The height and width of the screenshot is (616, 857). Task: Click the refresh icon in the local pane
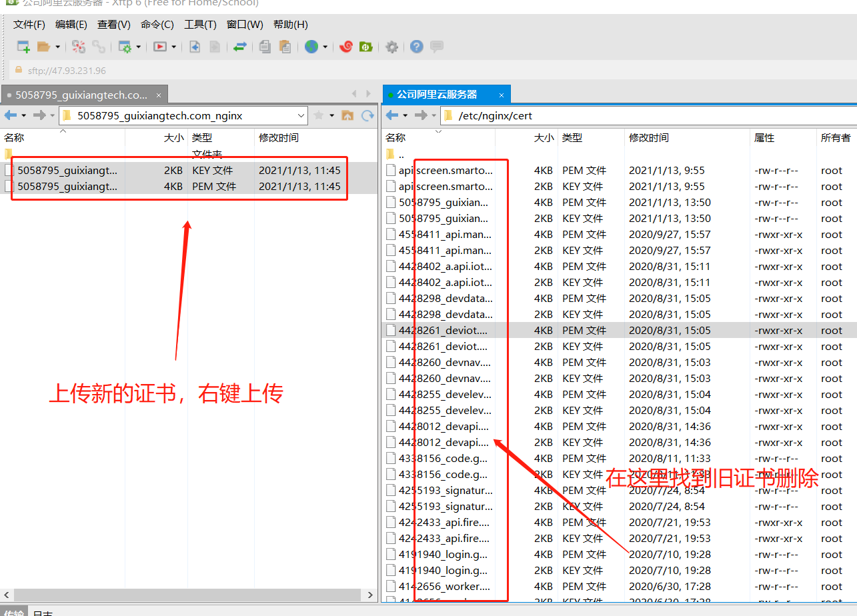pyautogui.click(x=367, y=115)
